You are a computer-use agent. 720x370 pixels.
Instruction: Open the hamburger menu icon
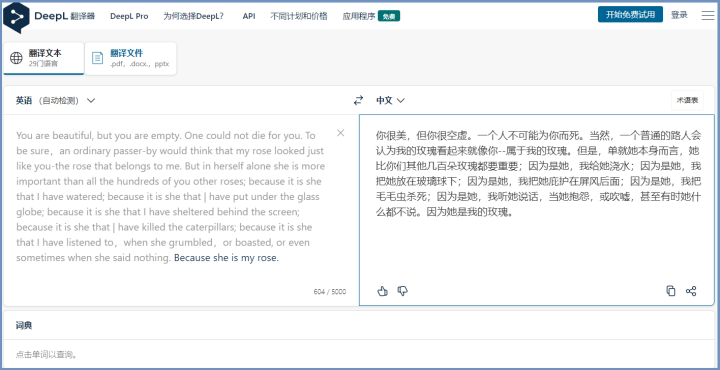coord(708,15)
